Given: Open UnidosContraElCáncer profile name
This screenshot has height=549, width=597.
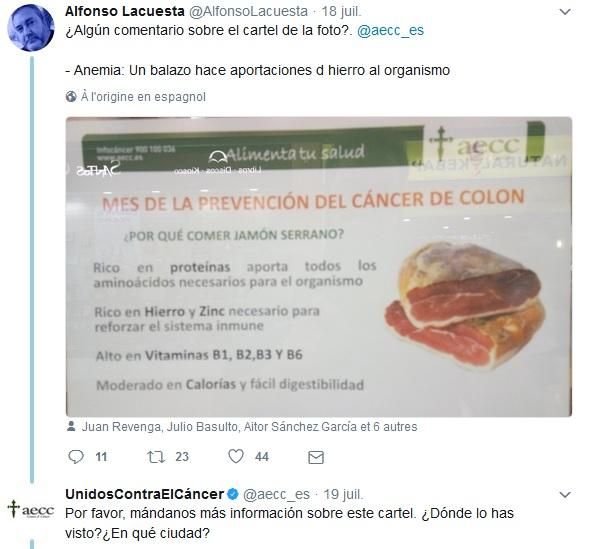Looking at the screenshot, I should pyautogui.click(x=145, y=494).
